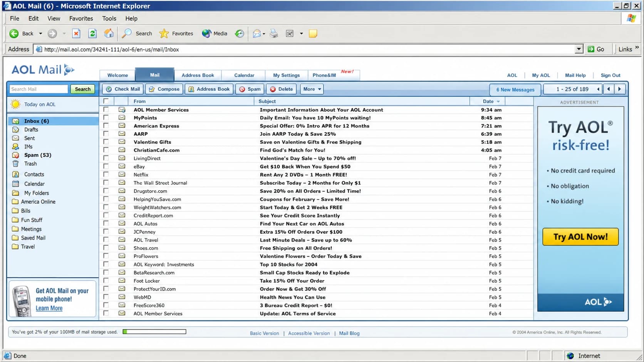Click the Today on AOL sun icon
The image size is (644, 362).
coord(15,104)
